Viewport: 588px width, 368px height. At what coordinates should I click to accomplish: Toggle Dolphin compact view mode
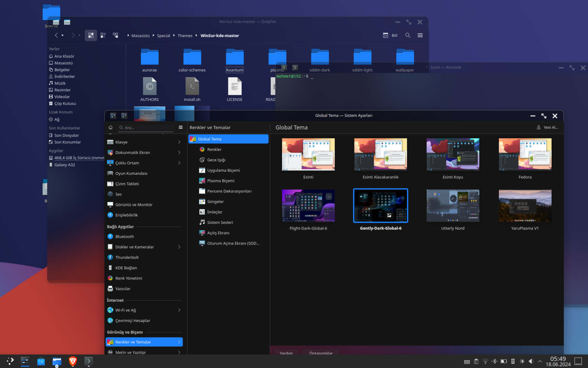[x=103, y=35]
